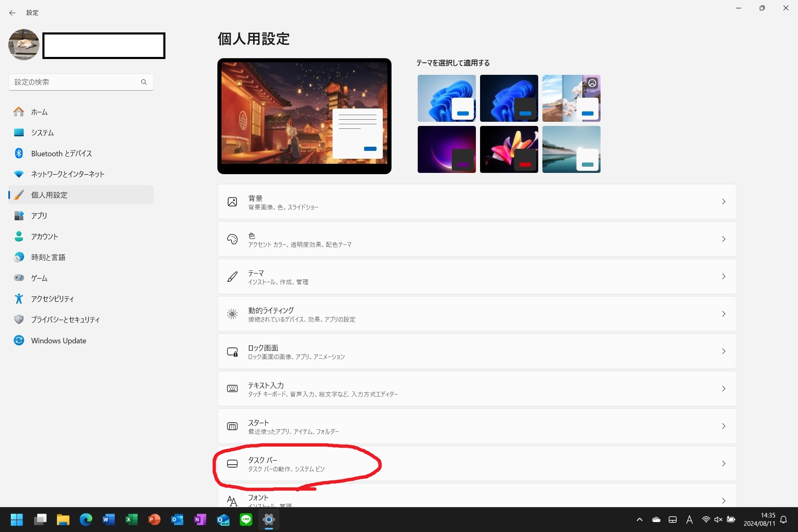This screenshot has height=532, width=798.
Task: Open Microsoft Edge from taskbar
Action: pyautogui.click(x=86, y=520)
